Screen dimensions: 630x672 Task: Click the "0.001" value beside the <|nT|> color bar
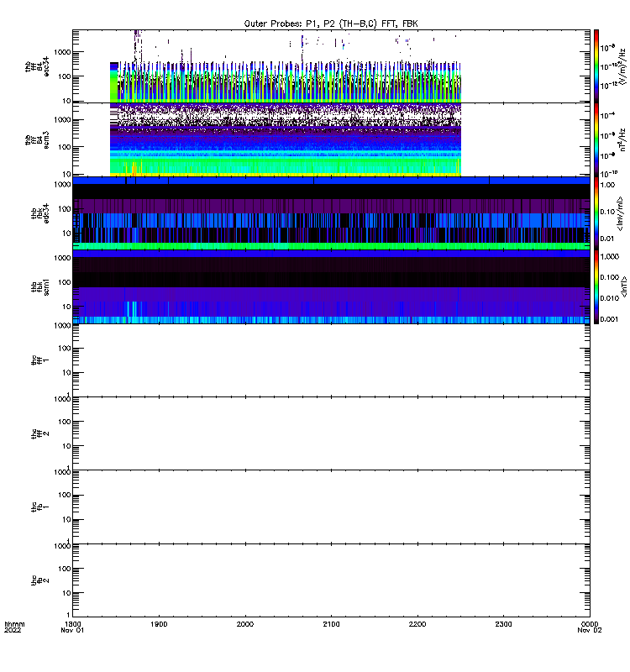coord(610,319)
